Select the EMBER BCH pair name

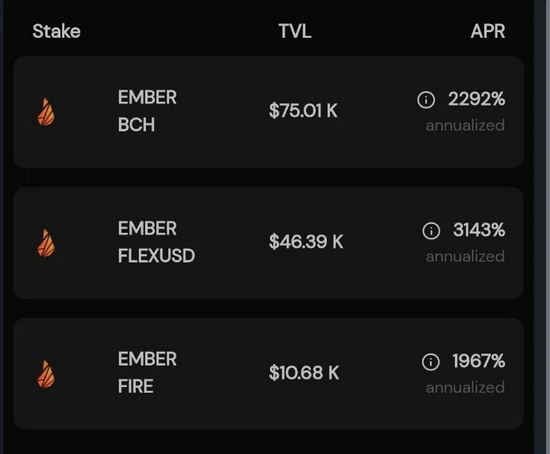[147, 111]
